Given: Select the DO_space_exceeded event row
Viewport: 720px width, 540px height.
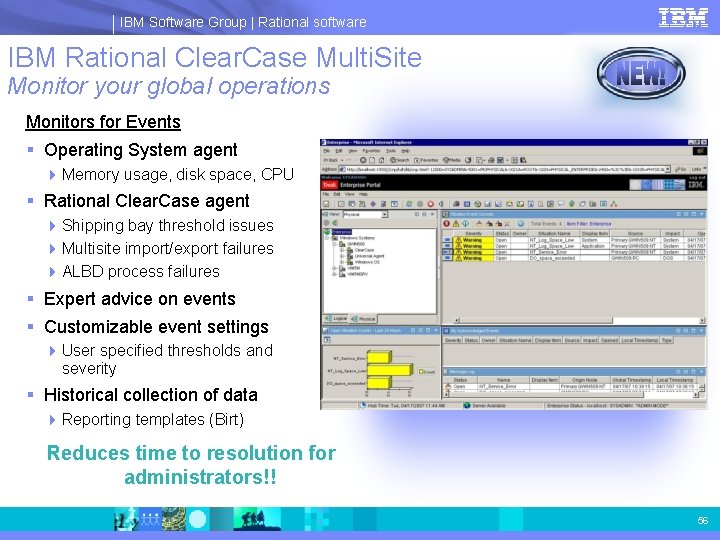Looking at the screenshot, I should pos(574,258).
